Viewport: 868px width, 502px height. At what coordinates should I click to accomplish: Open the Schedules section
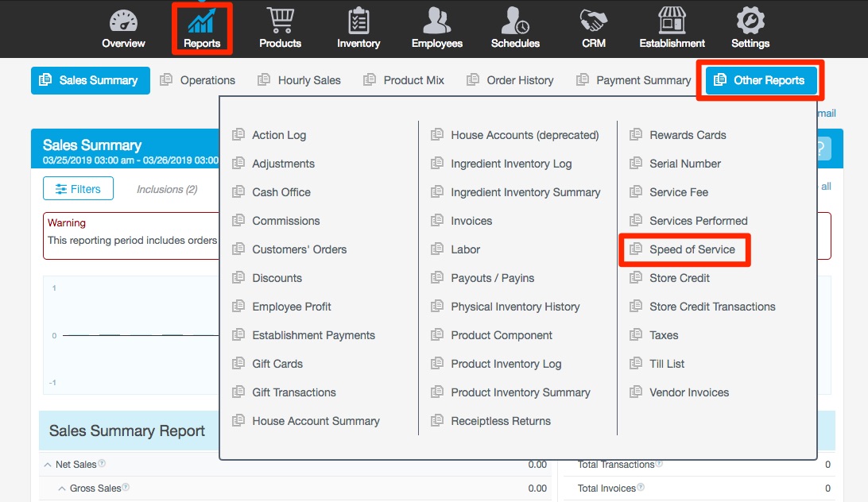(515, 29)
